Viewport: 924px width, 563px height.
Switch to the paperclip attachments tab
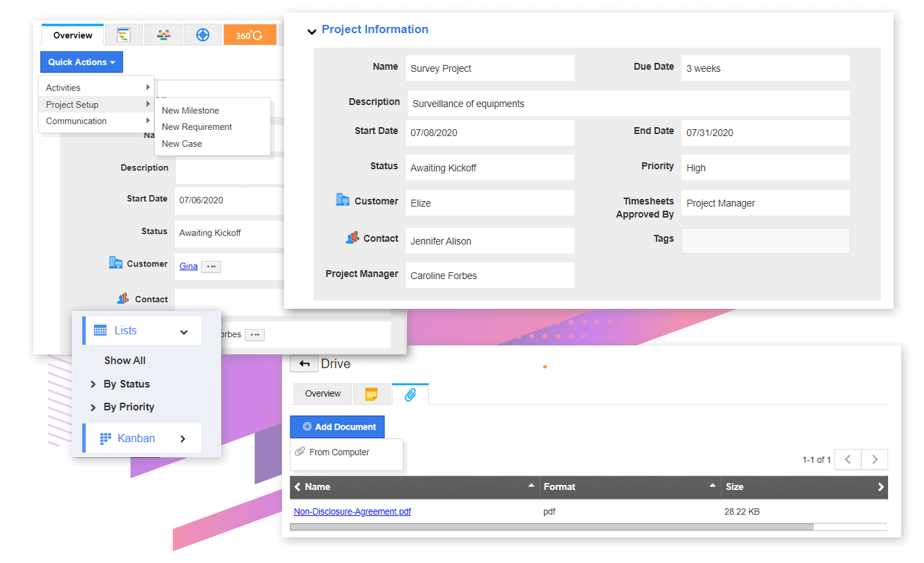pyautogui.click(x=410, y=394)
